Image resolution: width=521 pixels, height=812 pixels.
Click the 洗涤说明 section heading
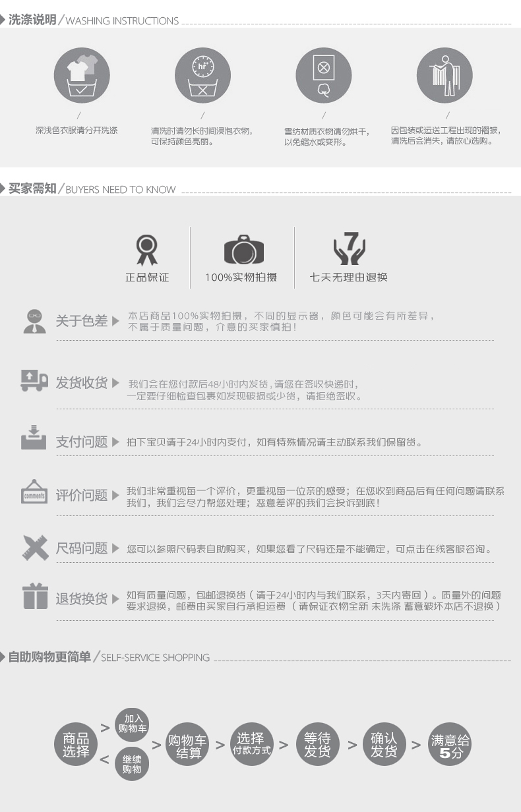(x=32, y=20)
